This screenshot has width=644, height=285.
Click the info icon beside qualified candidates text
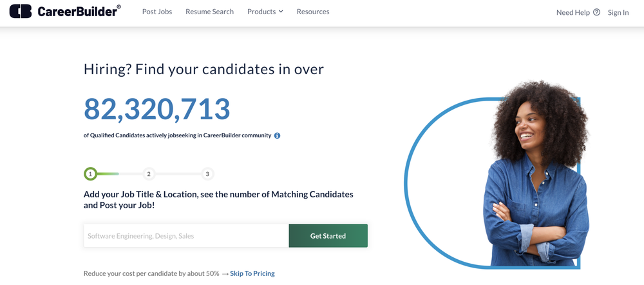[x=278, y=135]
